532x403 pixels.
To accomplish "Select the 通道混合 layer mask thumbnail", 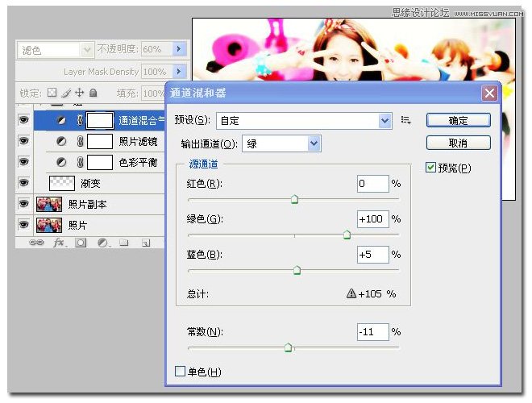I will [100, 120].
